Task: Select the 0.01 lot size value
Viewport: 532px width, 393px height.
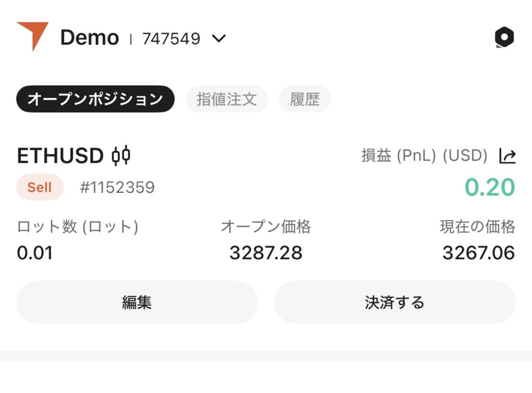Action: coord(35,253)
